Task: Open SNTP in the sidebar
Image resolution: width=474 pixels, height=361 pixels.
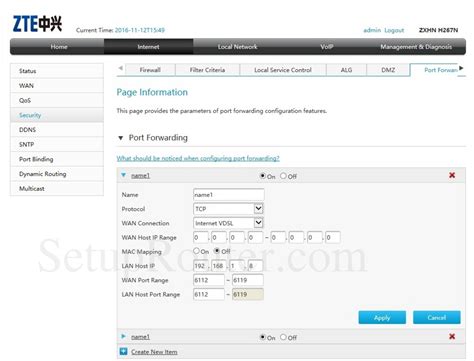Action: pos(57,144)
